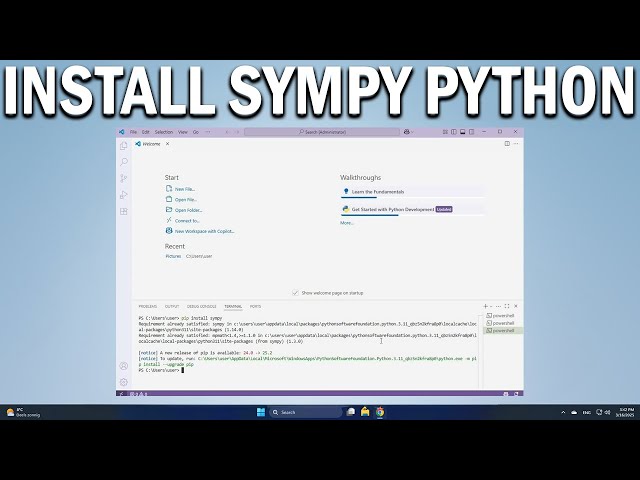Click the Windows taskbar Search box
The height and width of the screenshot is (480, 640).
click(305, 412)
